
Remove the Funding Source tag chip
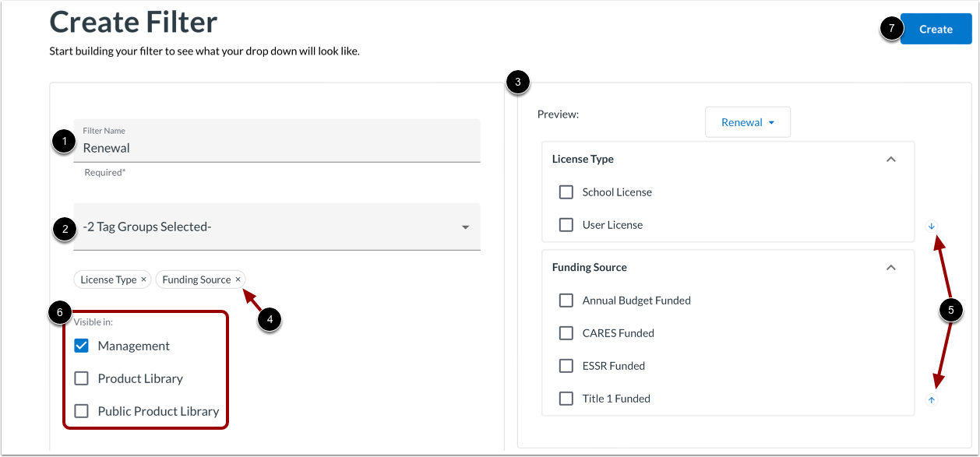(x=238, y=279)
